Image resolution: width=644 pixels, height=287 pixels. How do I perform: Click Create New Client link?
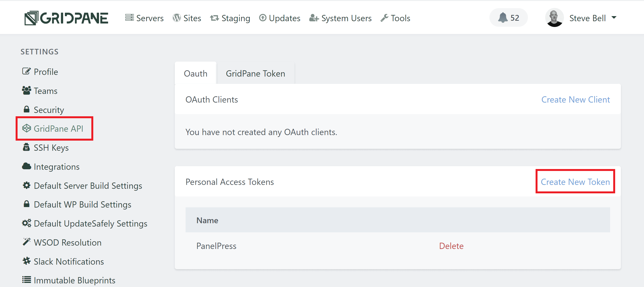(575, 100)
